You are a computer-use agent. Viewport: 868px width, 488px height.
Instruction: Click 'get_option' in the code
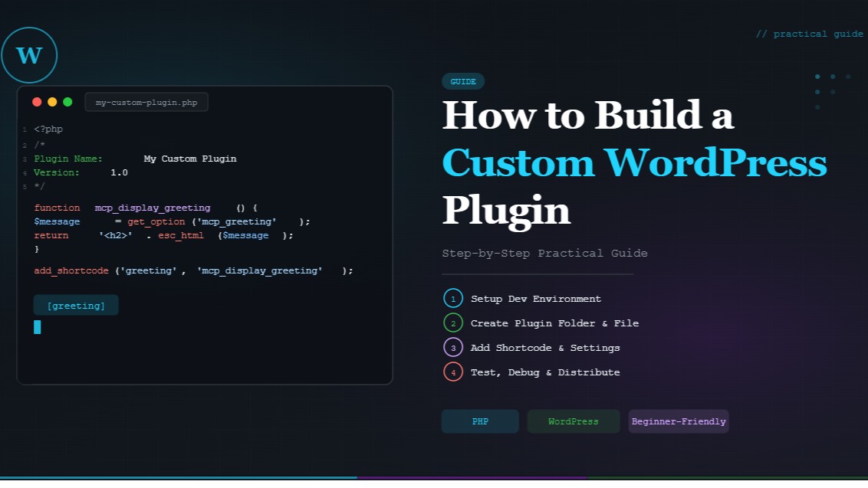click(x=156, y=221)
